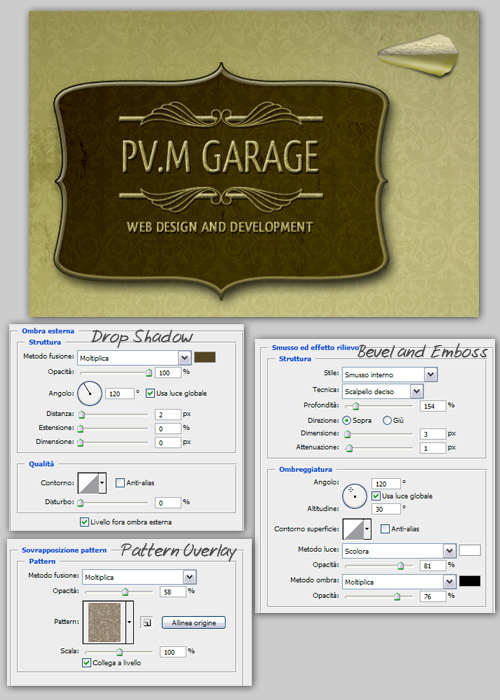
Task: Click the black shadow color swatch
Action: 470,581
